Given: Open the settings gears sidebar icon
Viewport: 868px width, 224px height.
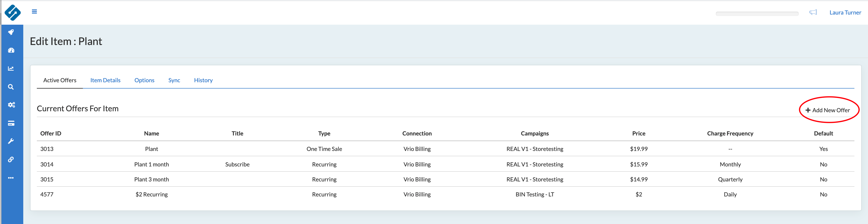Looking at the screenshot, I should (11, 105).
